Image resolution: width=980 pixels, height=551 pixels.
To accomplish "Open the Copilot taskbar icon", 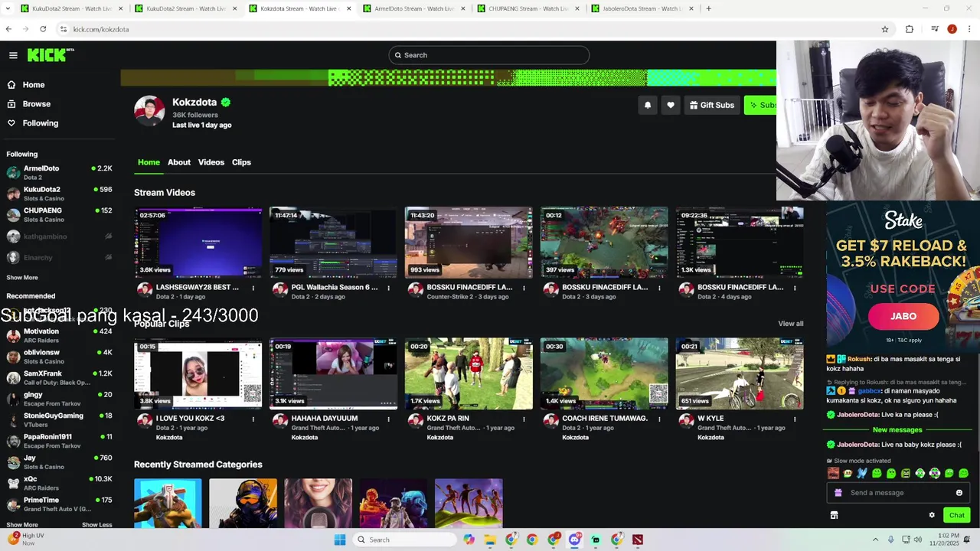I will pos(469,540).
